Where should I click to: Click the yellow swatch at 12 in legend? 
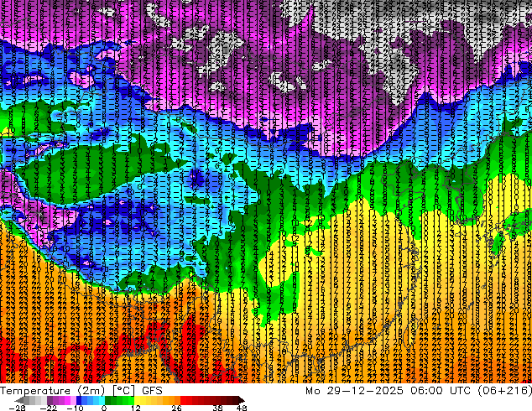tap(137, 400)
